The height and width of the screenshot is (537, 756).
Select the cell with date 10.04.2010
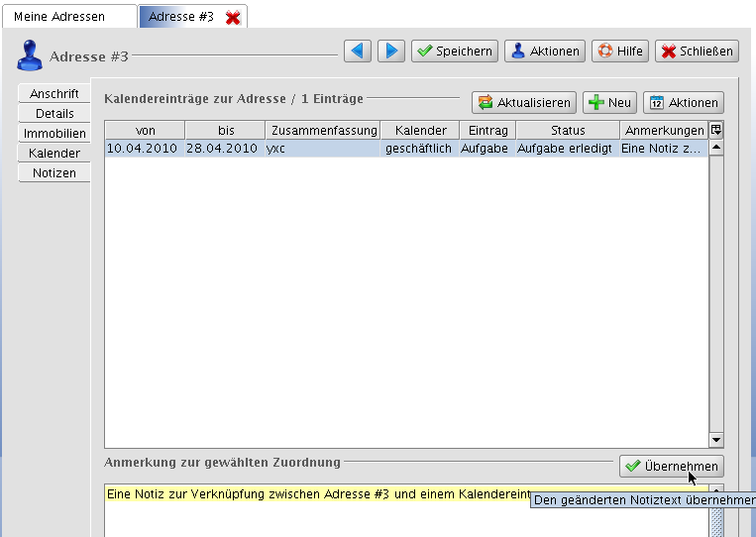(145, 148)
